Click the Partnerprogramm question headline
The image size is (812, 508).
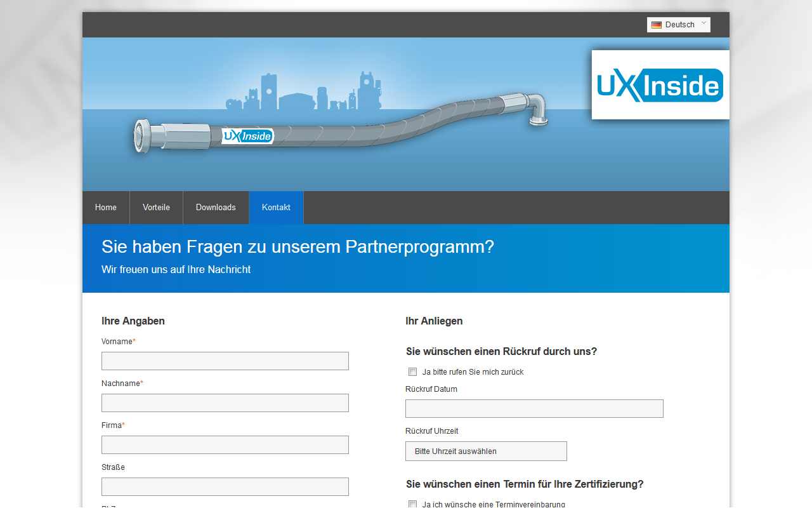pos(298,247)
